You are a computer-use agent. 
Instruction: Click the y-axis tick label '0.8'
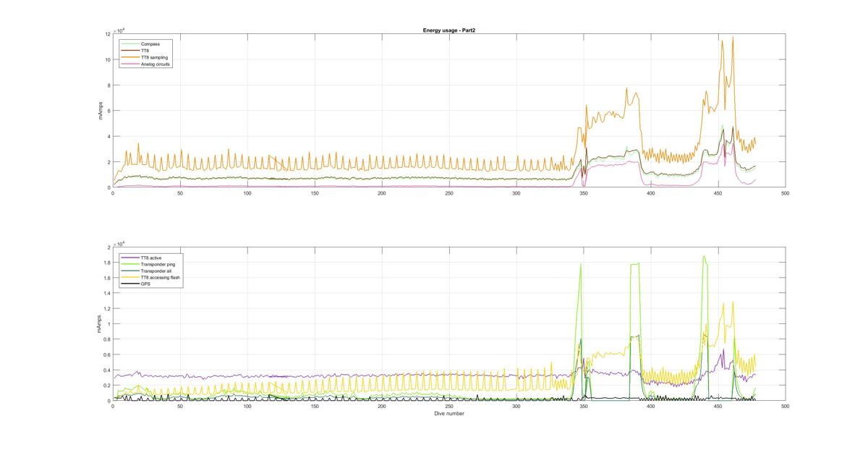tap(107, 339)
